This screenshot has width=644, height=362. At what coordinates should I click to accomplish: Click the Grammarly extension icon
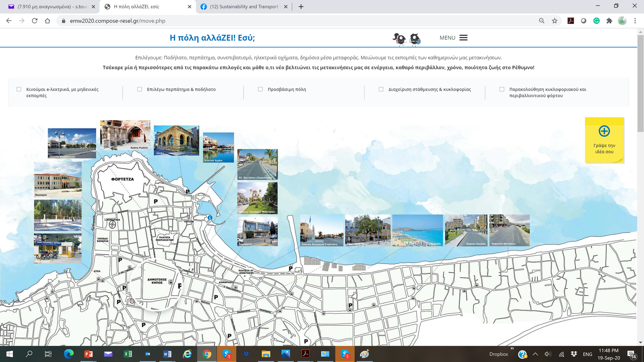click(596, 21)
